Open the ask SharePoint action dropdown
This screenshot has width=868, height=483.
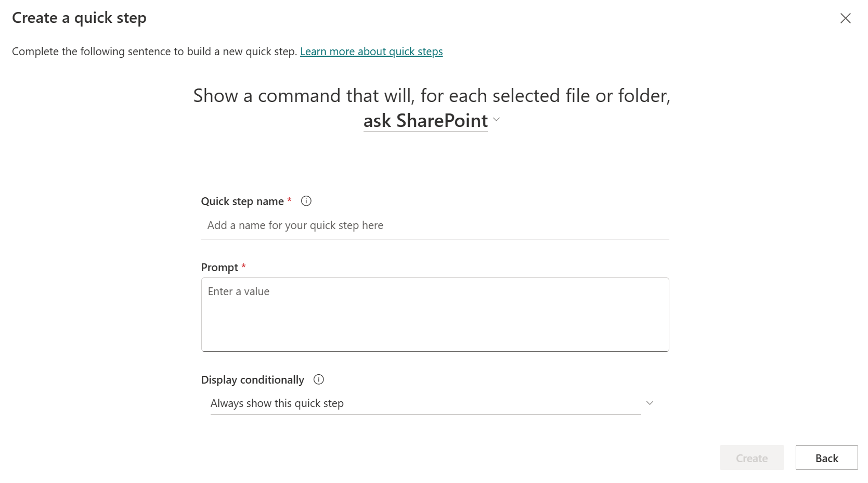coord(425,121)
